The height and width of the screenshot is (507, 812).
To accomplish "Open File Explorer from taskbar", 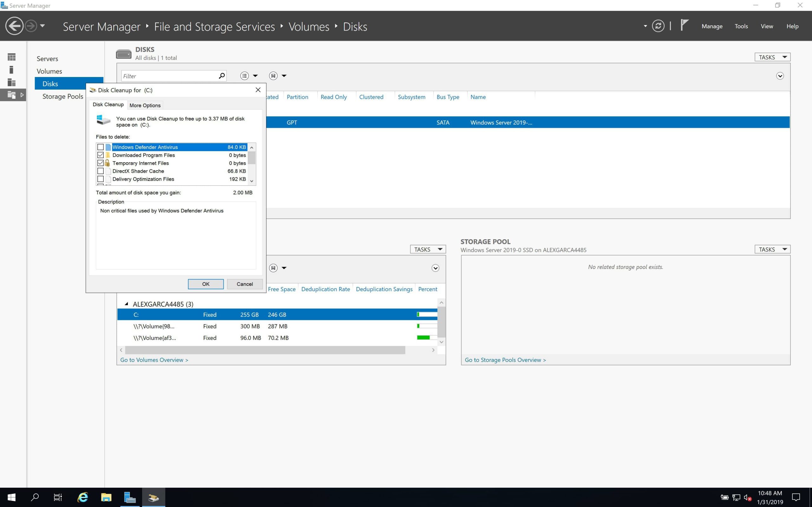I will pyautogui.click(x=106, y=497).
